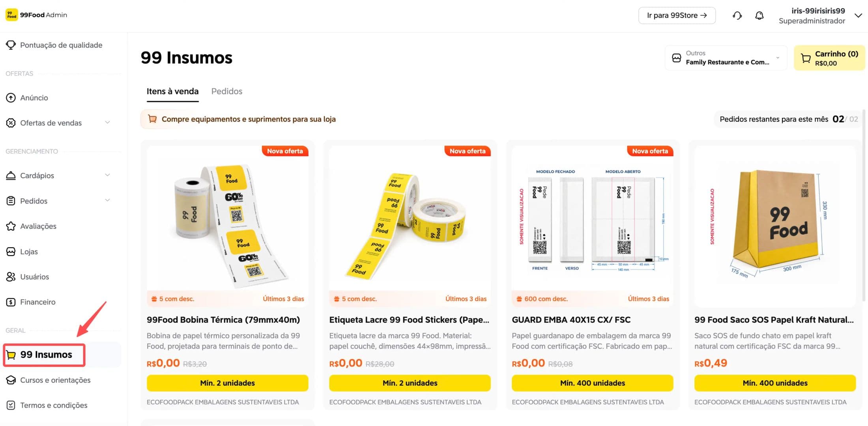This screenshot has height=426, width=868.
Task: Open Anúncio in the sidebar
Action: (34, 98)
